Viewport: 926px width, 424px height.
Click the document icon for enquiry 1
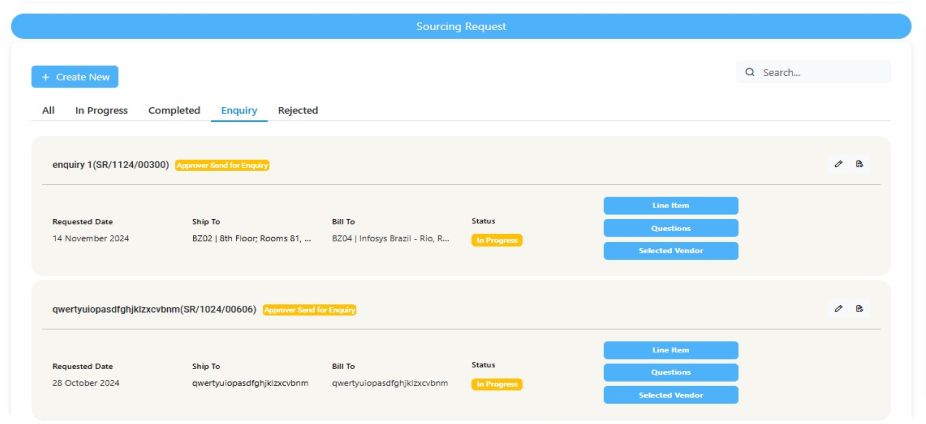(x=859, y=164)
